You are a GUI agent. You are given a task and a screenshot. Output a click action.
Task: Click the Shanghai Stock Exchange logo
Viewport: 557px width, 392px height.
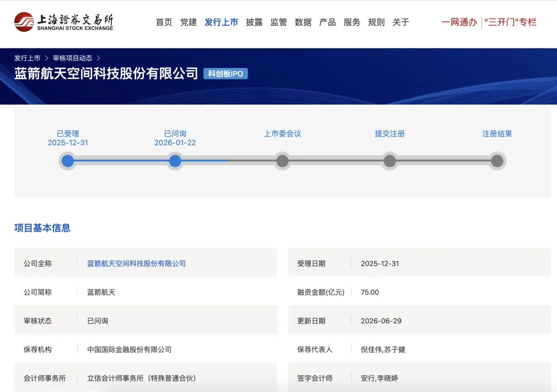point(63,22)
